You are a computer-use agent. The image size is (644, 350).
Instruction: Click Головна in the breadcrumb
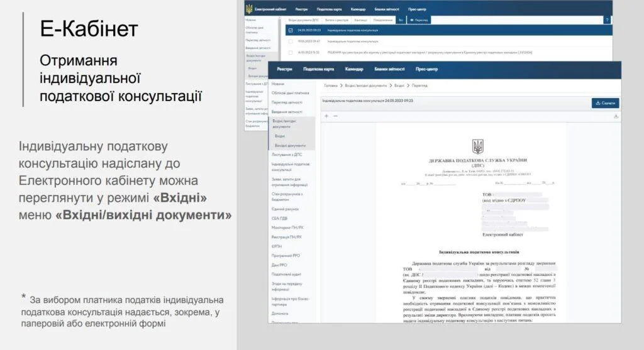click(x=331, y=85)
